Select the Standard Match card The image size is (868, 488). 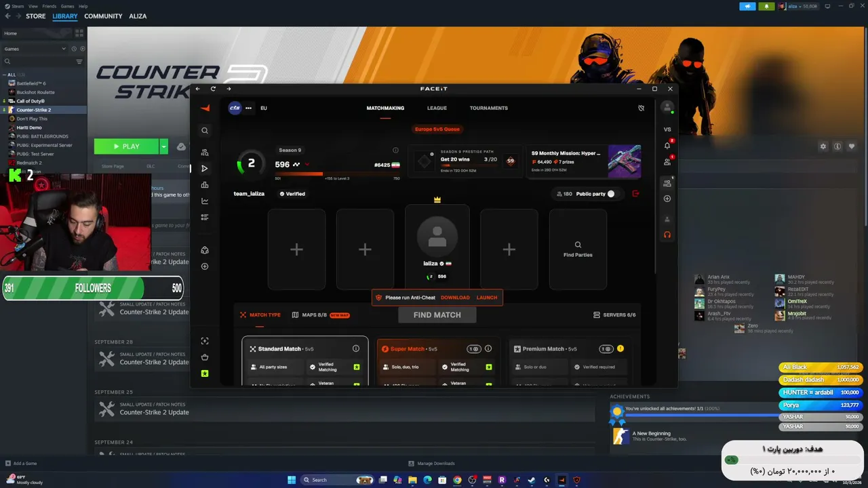(x=305, y=361)
